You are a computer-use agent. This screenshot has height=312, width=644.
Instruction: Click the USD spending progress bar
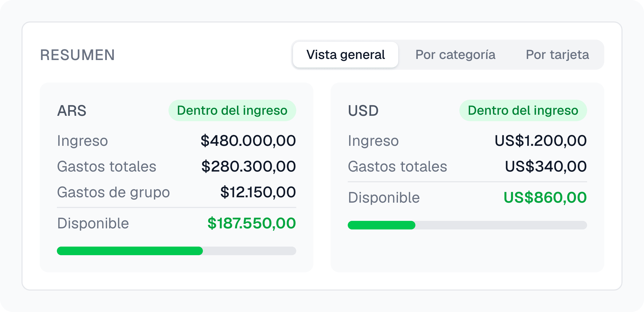[x=467, y=225]
